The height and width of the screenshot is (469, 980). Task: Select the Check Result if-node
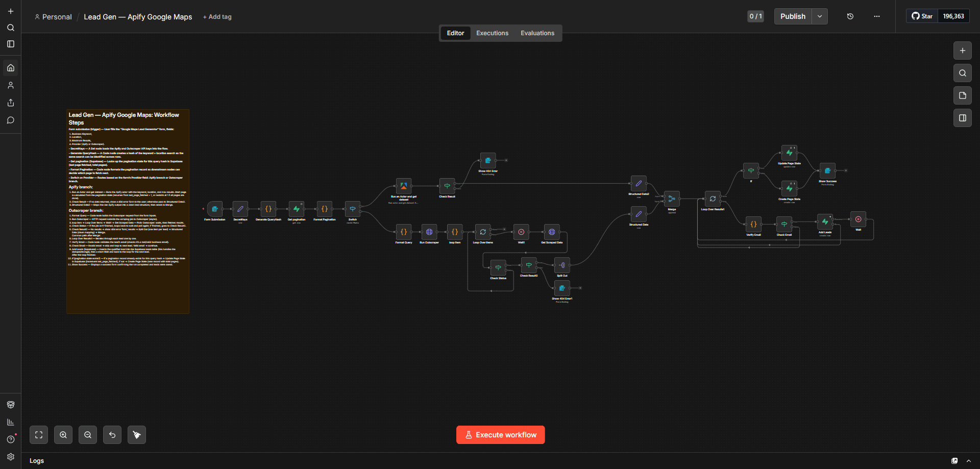(447, 186)
